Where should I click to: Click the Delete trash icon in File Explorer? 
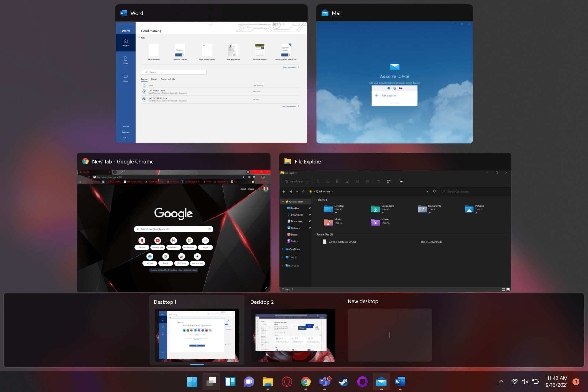coord(367,181)
